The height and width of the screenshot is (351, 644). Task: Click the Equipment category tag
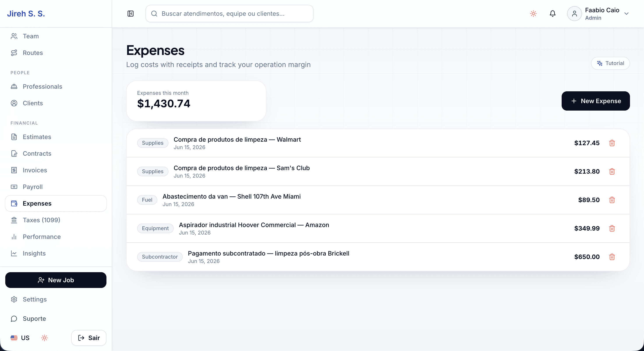pyautogui.click(x=155, y=228)
